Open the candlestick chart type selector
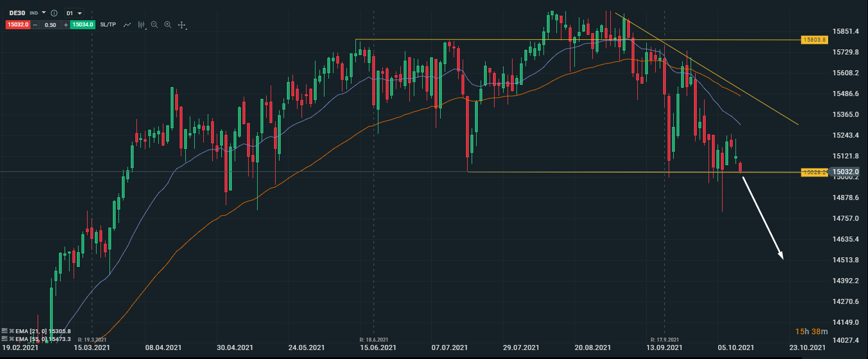This screenshot has width=868, height=359. (141, 25)
